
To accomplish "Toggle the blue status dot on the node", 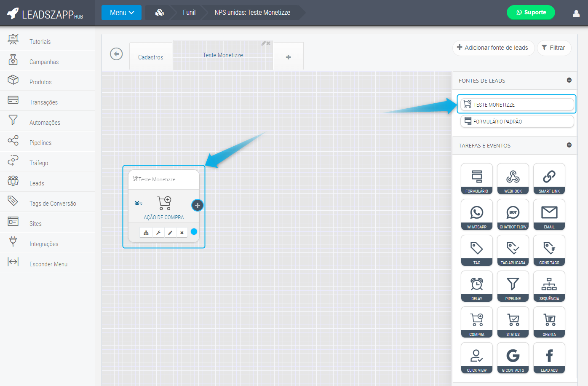I will coord(194,231).
